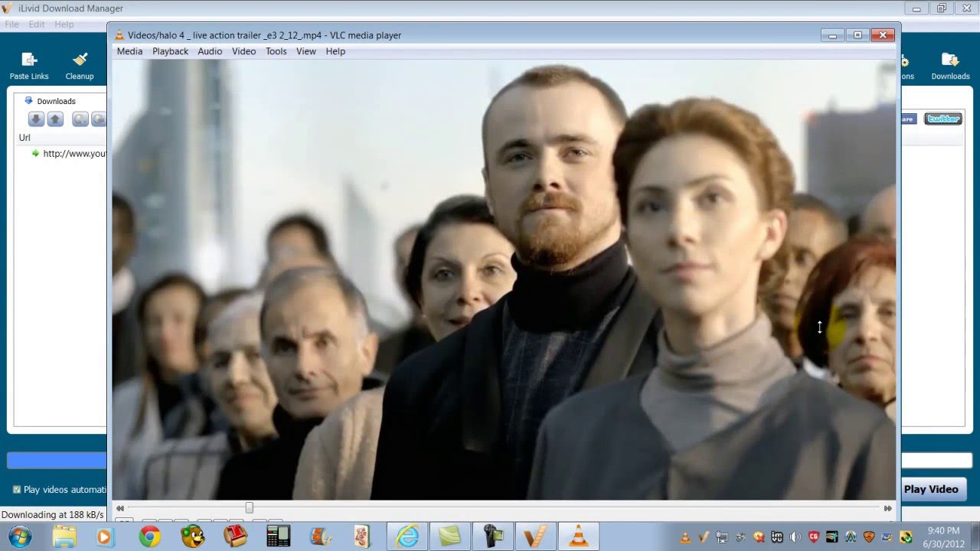Click the Url column header

coord(24,138)
